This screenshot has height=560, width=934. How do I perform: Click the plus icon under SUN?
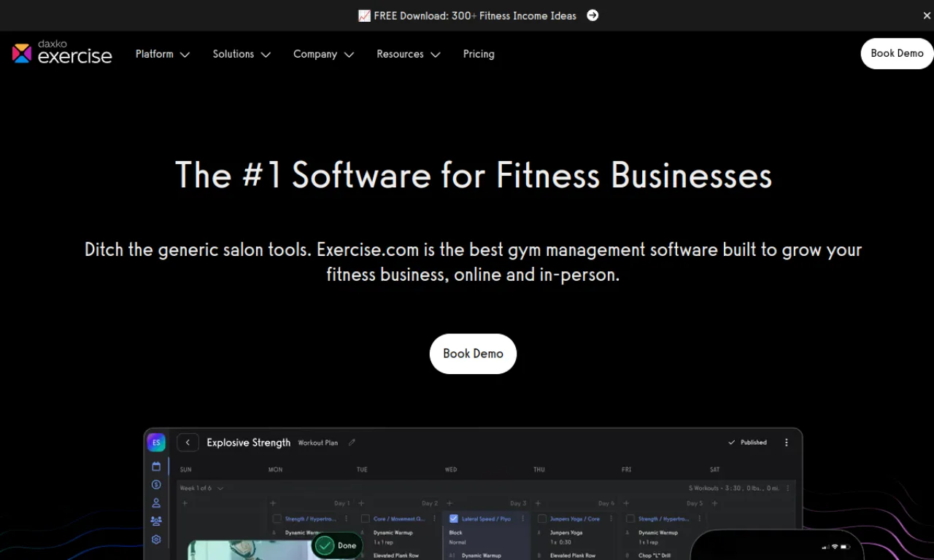[x=185, y=503]
